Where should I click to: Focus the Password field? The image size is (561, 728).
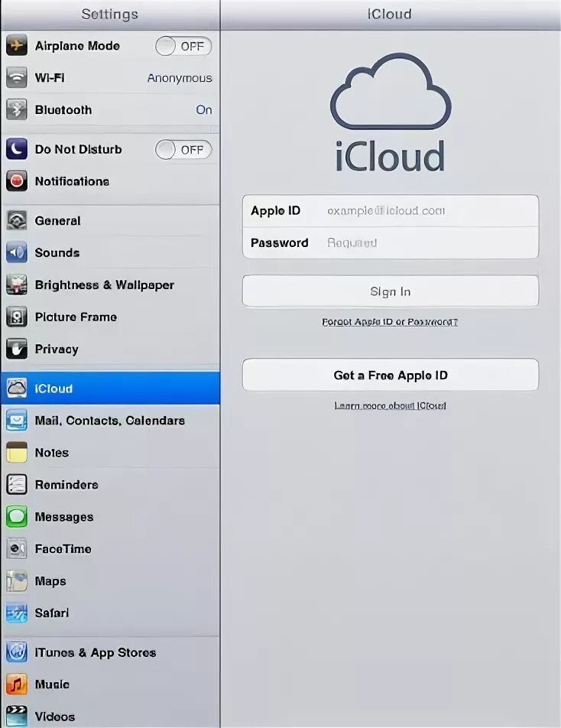[x=391, y=242]
